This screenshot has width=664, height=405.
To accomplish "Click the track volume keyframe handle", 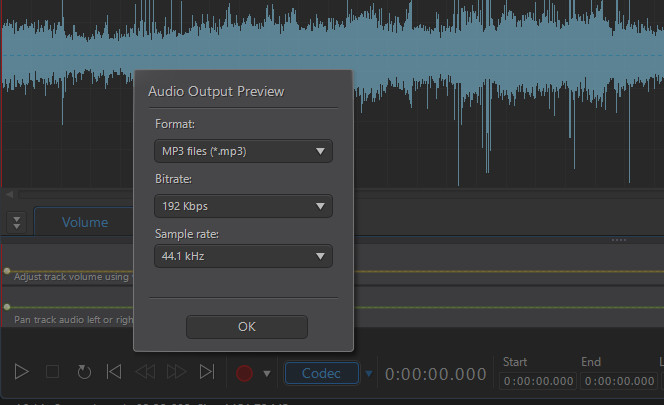I will pyautogui.click(x=7, y=271).
